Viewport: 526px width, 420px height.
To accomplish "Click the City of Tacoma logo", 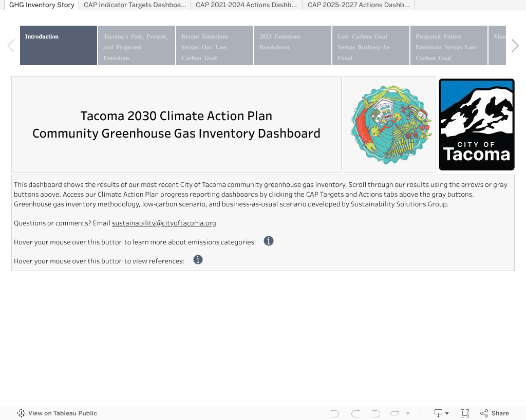I will (476, 124).
